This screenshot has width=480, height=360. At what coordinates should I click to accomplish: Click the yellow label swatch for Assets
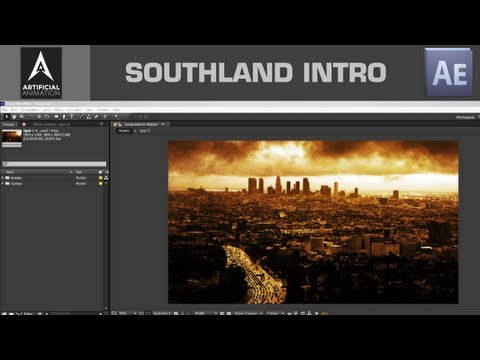tap(100, 178)
